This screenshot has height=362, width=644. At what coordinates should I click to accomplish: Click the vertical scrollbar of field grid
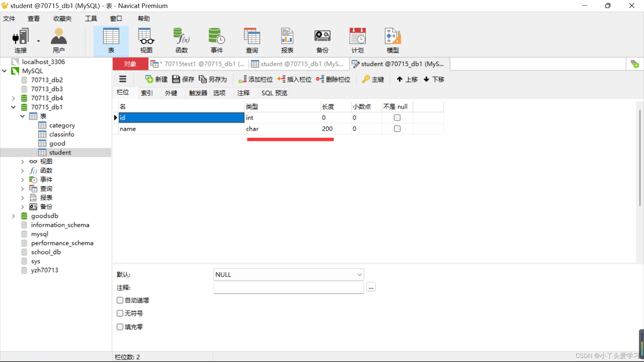click(640, 158)
